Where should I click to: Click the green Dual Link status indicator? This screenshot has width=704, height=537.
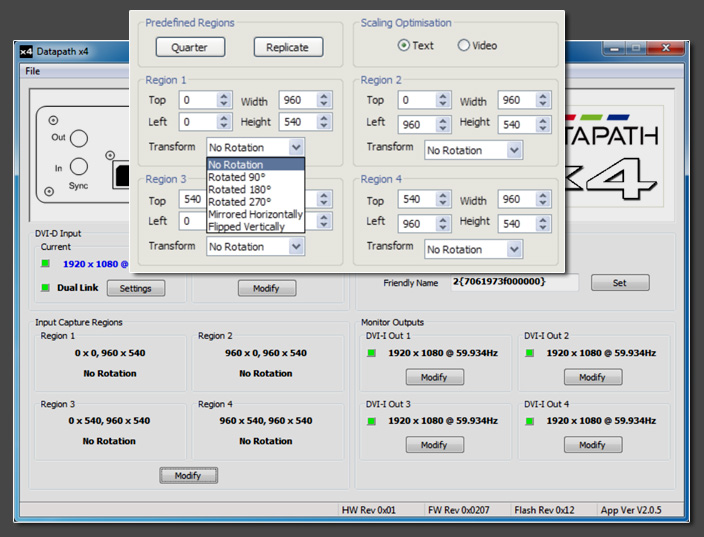[x=44, y=288]
